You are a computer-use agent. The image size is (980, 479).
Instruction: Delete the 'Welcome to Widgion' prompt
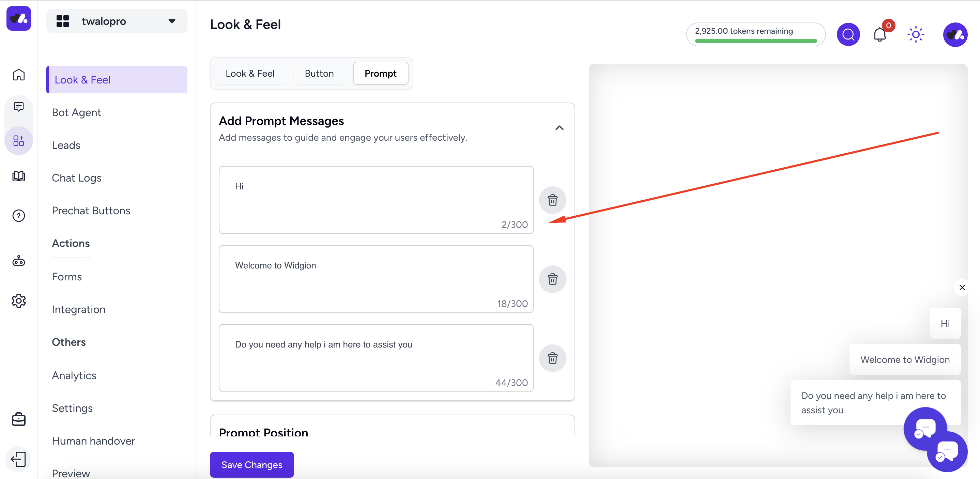(x=552, y=279)
